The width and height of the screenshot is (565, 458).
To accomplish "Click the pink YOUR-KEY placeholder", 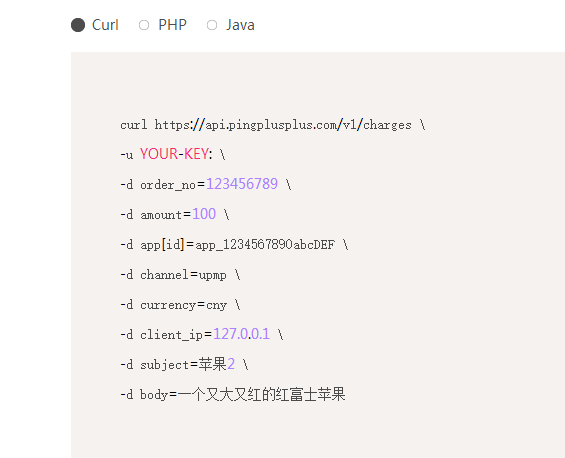I will pyautogui.click(x=174, y=154).
